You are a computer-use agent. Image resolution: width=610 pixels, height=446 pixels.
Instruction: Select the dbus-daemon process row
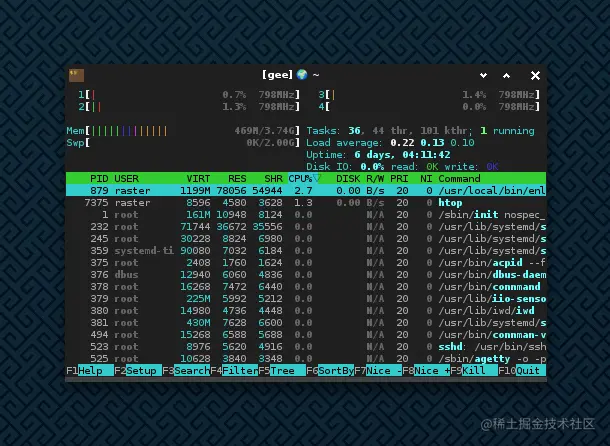coord(306,275)
